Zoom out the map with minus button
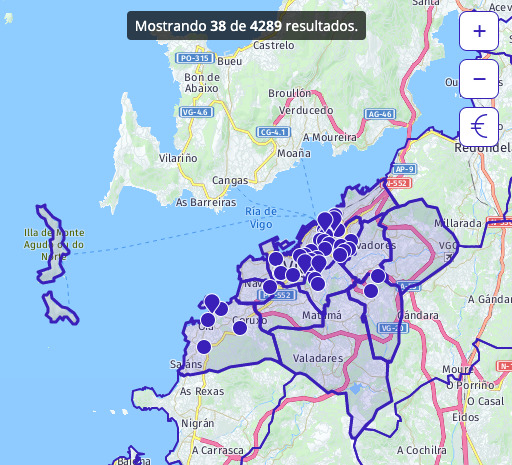512x465 pixels. pos(479,79)
